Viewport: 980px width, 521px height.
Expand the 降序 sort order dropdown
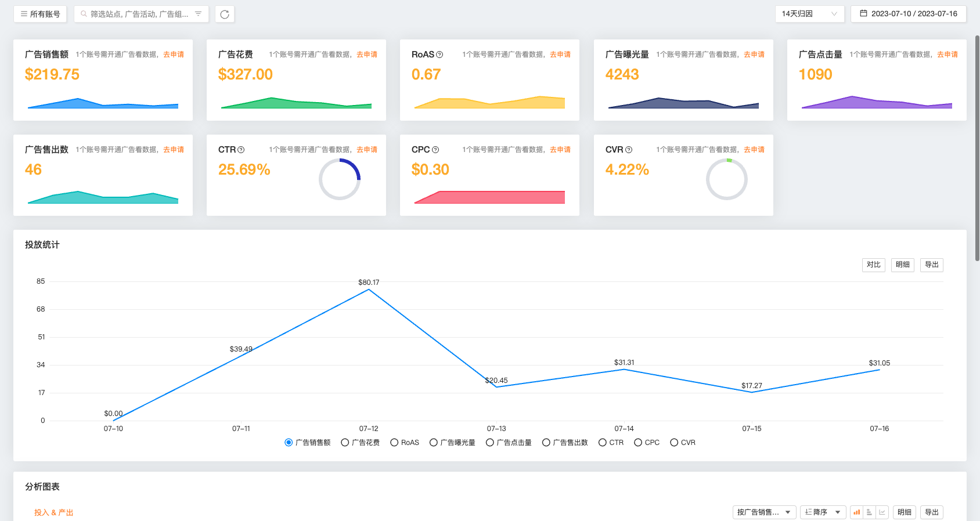(x=823, y=512)
